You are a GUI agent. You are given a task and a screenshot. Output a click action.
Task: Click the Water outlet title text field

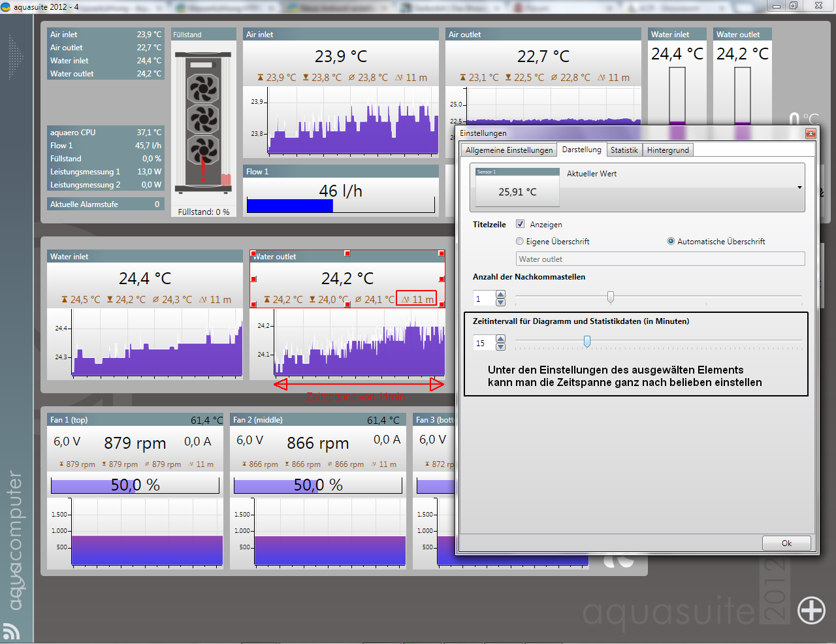tap(660, 259)
